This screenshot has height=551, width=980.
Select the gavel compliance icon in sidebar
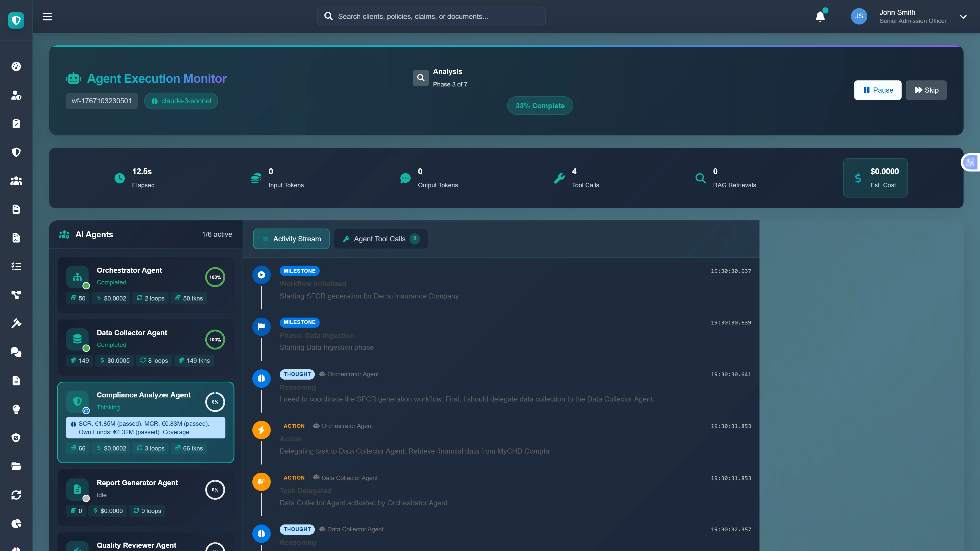[x=16, y=323]
